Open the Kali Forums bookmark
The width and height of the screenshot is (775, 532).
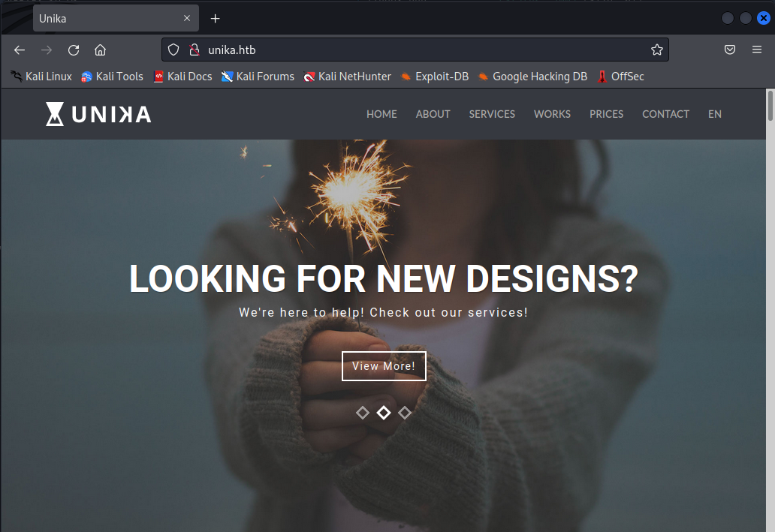pos(258,77)
